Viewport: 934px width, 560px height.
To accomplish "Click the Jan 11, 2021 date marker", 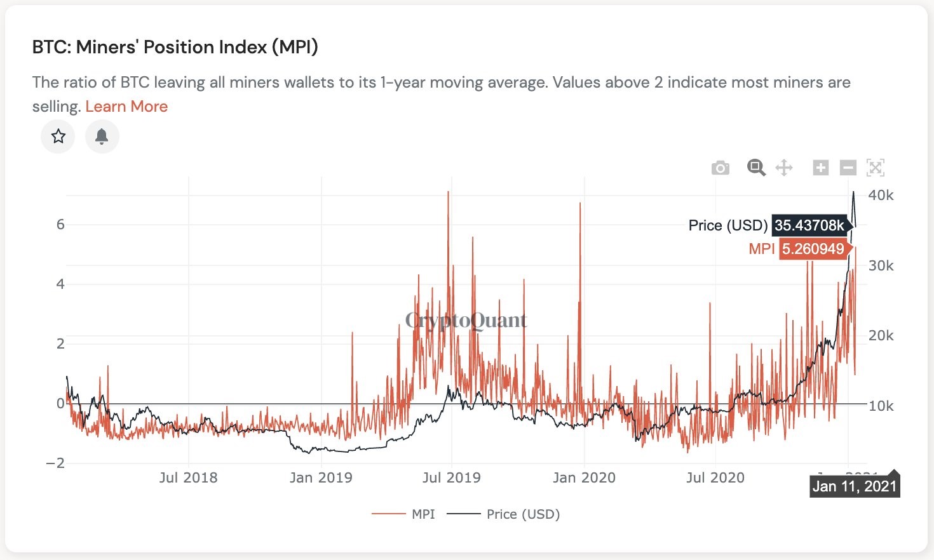I will 855,484.
